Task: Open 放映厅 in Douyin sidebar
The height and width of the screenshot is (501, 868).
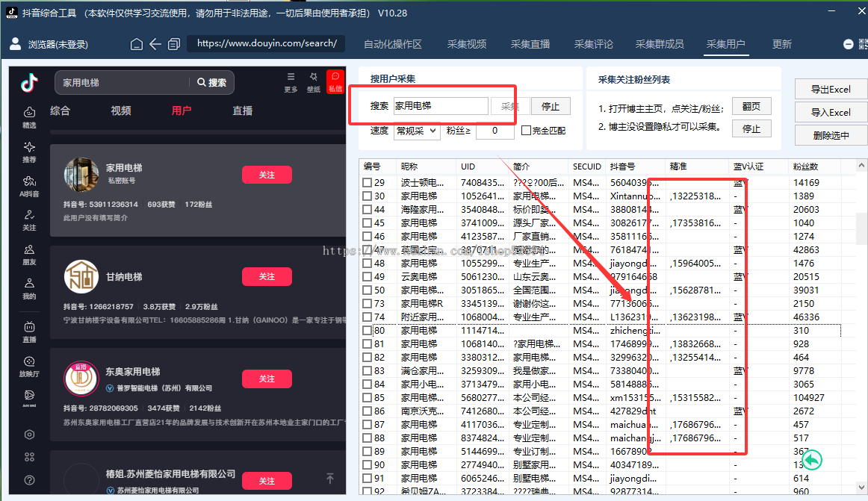Action: (x=29, y=366)
